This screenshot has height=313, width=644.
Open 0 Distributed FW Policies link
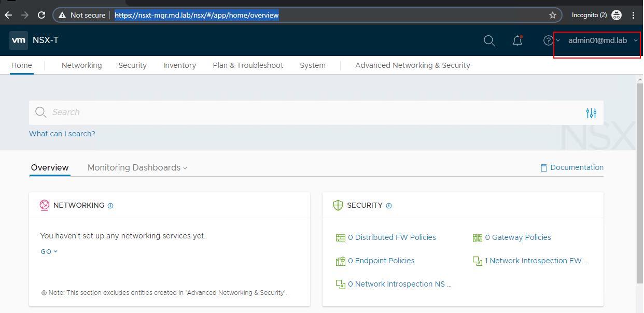pos(392,237)
